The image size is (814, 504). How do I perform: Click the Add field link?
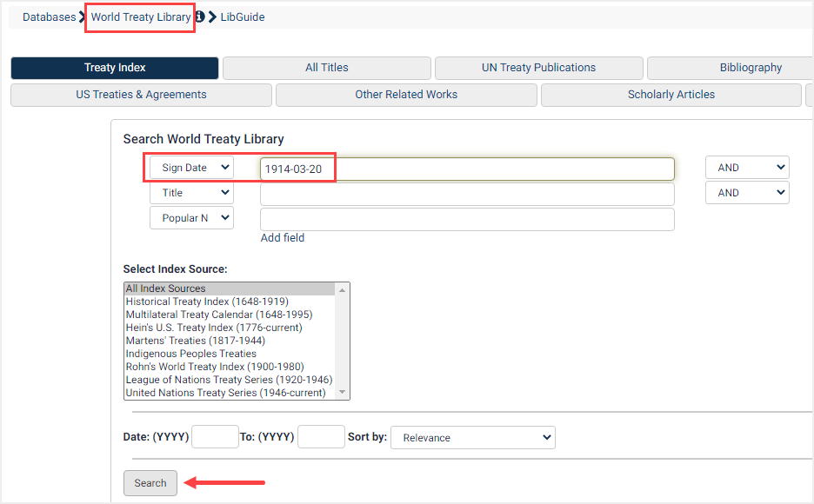pos(283,238)
